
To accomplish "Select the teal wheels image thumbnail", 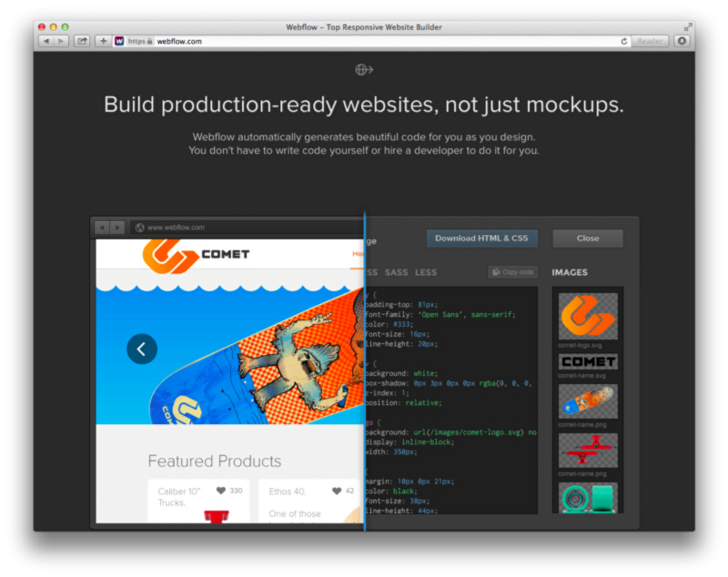I will pos(588,498).
